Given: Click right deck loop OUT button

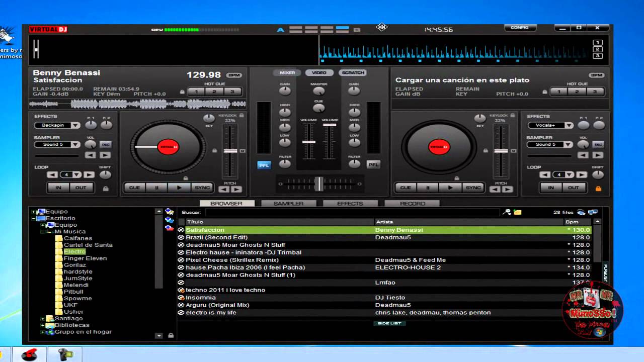Looking at the screenshot, I should 574,188.
